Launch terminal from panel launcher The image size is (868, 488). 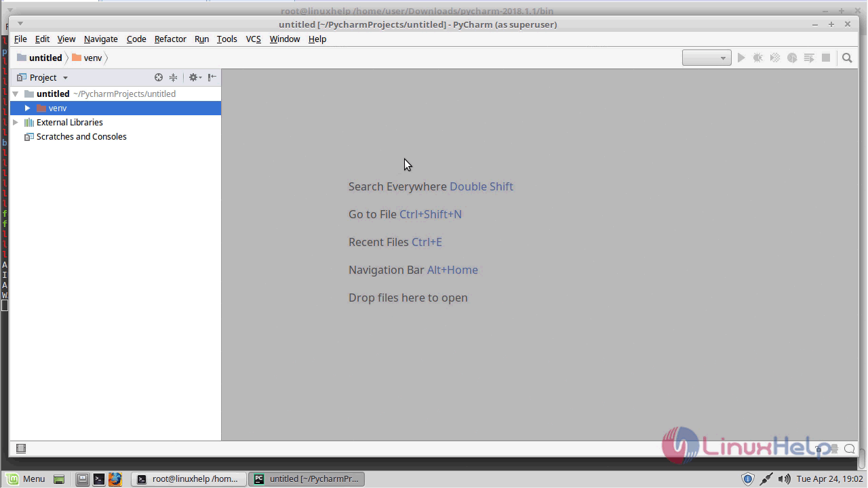(99, 479)
